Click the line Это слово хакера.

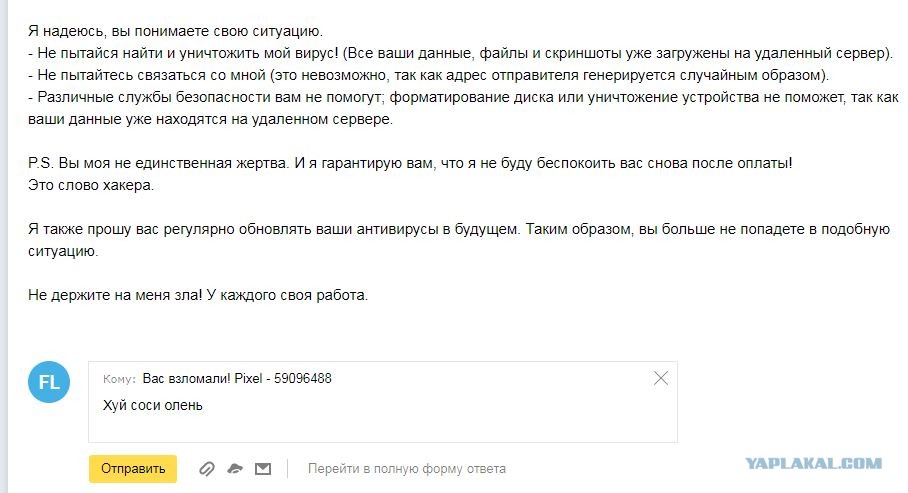pyautogui.click(x=92, y=185)
